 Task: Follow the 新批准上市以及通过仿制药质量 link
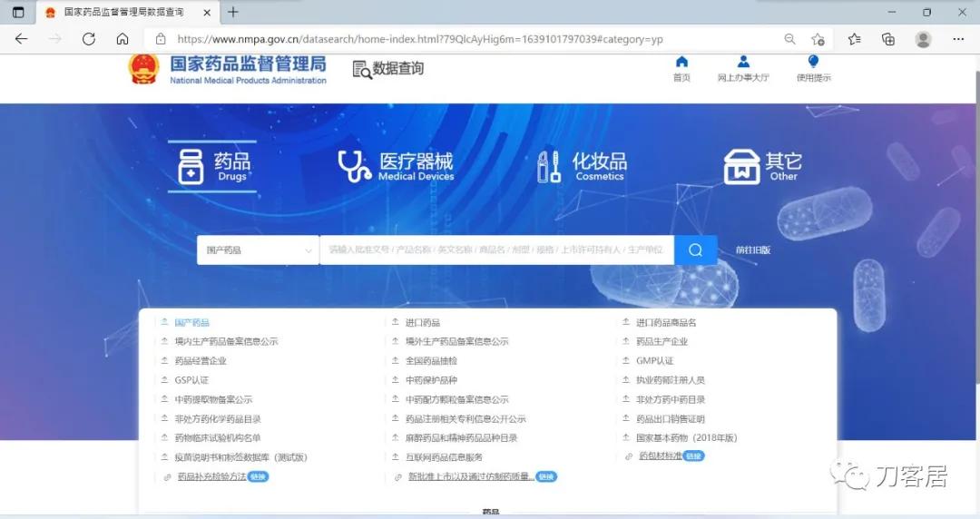click(471, 476)
